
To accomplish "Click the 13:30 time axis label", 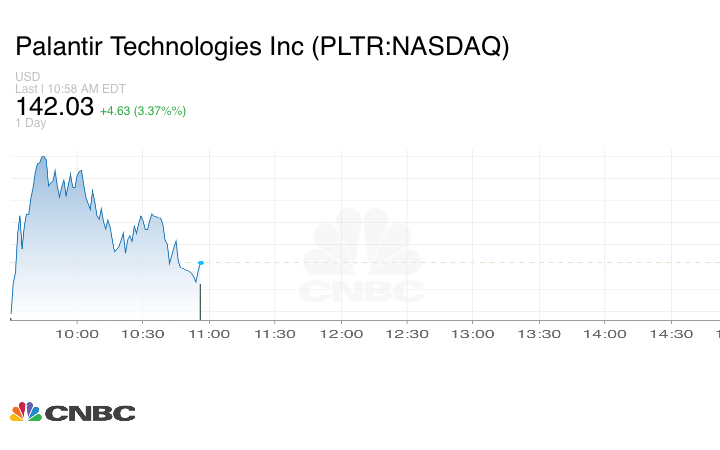I will (x=538, y=334).
